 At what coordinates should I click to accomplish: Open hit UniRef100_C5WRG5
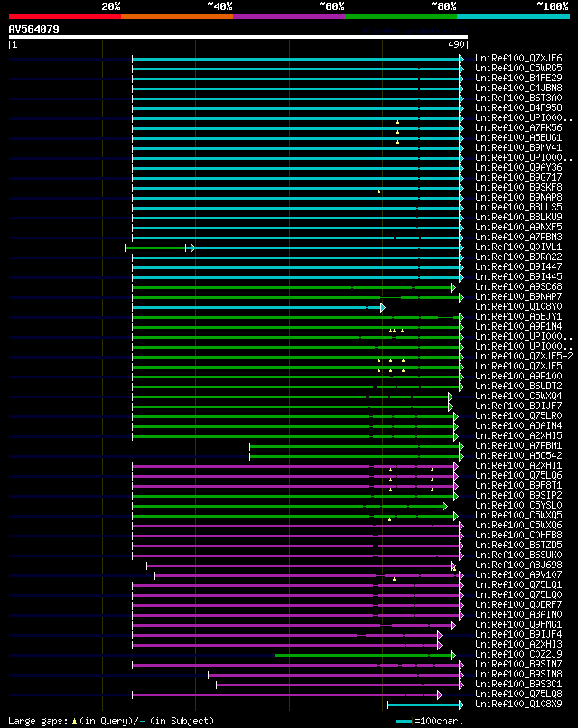(x=518, y=69)
